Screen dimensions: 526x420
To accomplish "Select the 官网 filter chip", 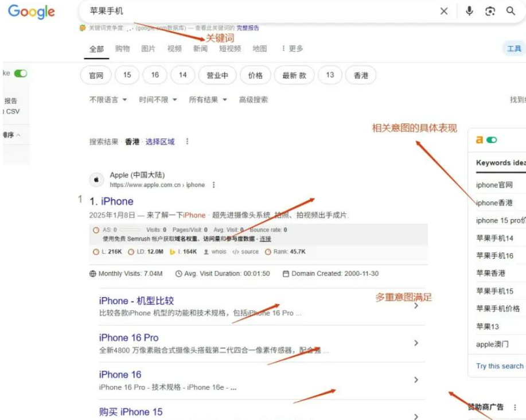I will click(96, 75).
